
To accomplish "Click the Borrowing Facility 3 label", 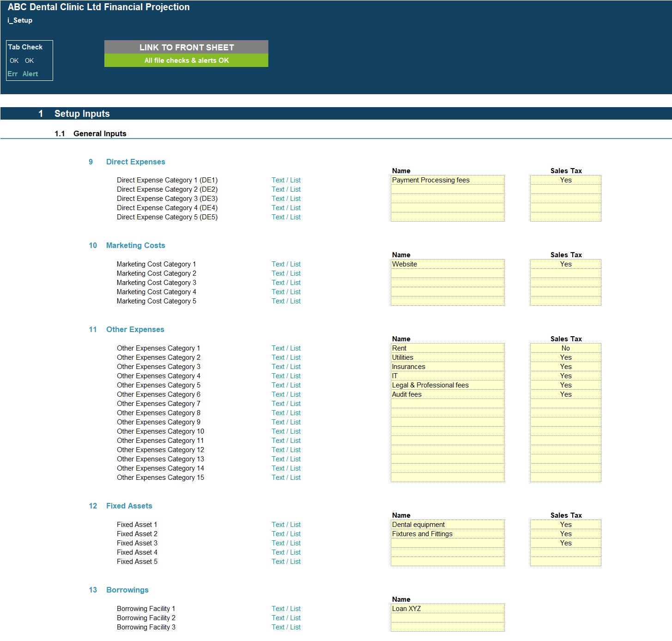I will click(x=146, y=627).
